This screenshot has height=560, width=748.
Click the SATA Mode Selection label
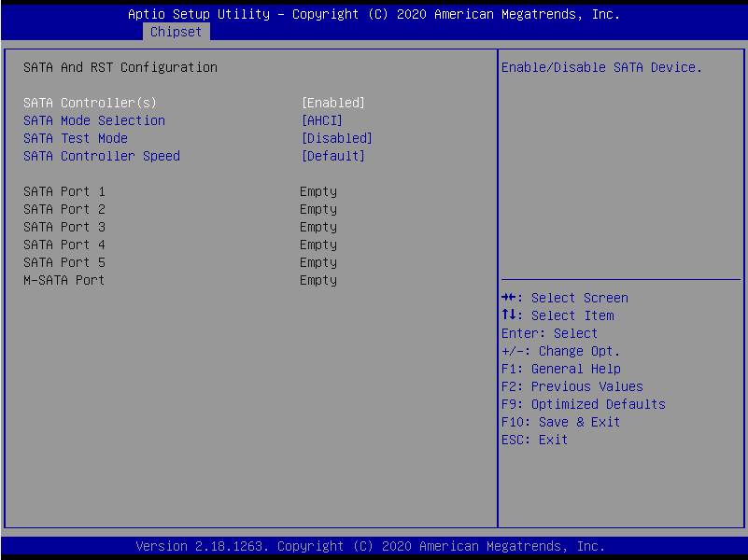tap(94, 120)
